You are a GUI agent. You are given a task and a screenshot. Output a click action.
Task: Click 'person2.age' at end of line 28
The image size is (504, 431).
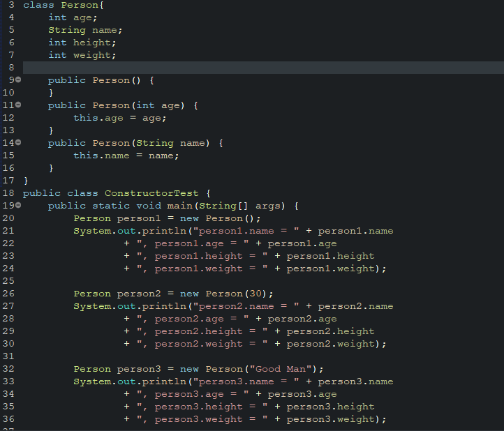[x=302, y=319]
